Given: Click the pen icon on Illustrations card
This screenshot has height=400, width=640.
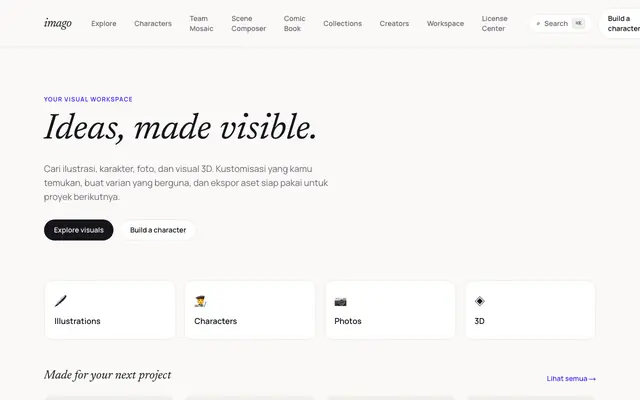Looking at the screenshot, I should coord(60,301).
